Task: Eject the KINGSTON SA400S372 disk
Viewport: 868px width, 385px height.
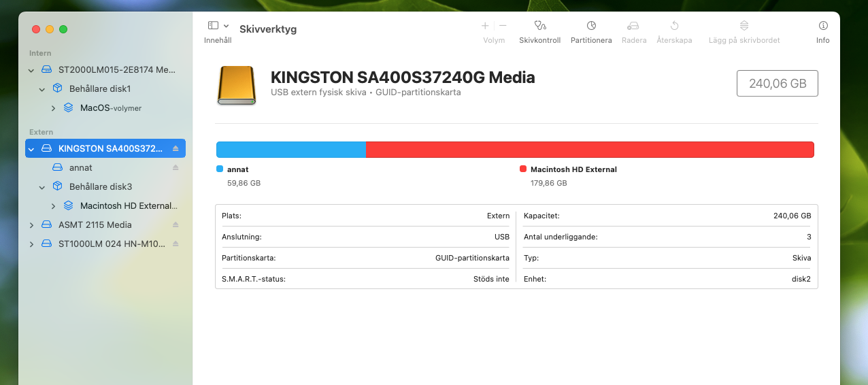Action: [x=176, y=148]
